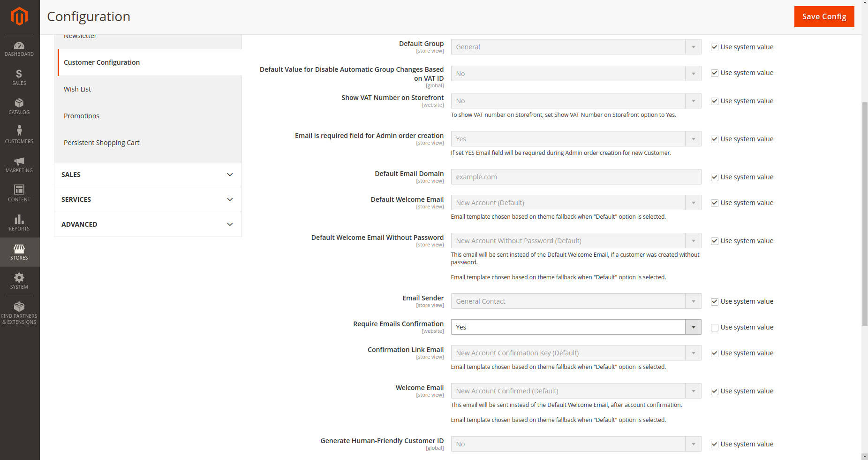The height and width of the screenshot is (460, 868).
Task: Uncheck Use system value for Welcome Email
Action: [715, 391]
